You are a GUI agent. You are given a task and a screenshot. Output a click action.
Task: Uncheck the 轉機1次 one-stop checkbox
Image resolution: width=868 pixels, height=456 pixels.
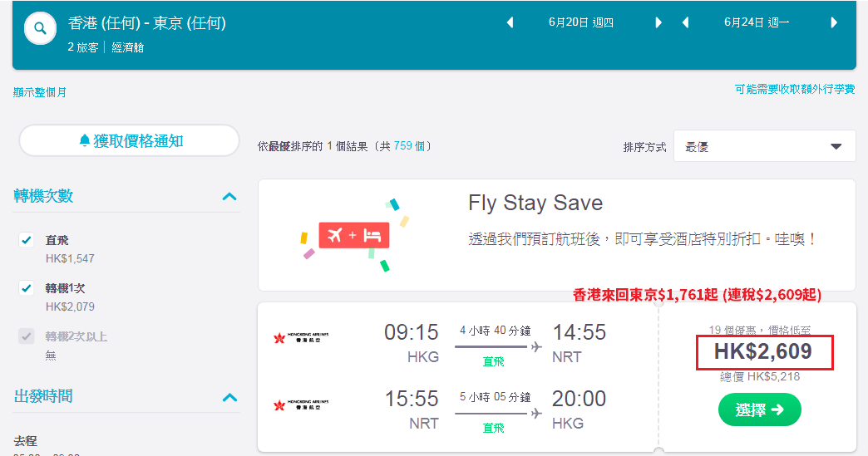point(26,288)
